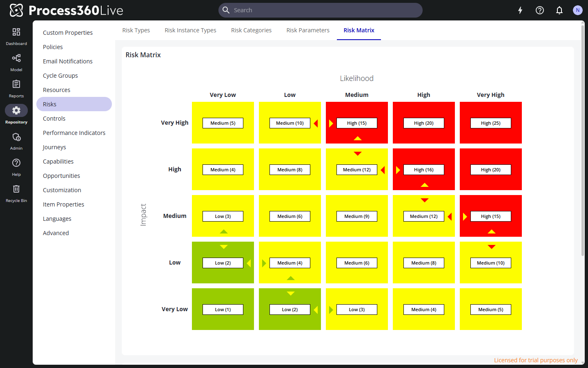Open Controls in repository menu
Viewport: 588px width, 368px height.
(74, 119)
